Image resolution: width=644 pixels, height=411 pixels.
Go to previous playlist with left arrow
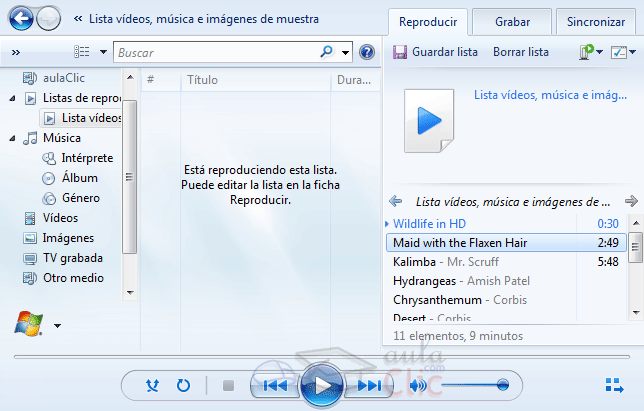coord(396,201)
